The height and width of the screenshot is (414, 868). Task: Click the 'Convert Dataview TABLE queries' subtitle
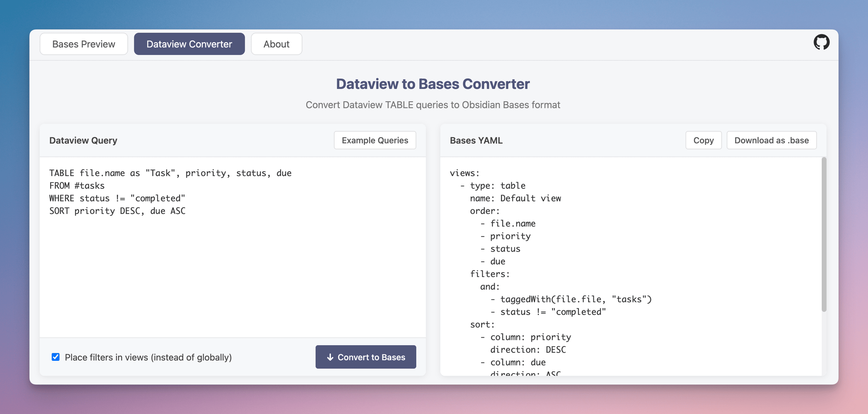433,105
